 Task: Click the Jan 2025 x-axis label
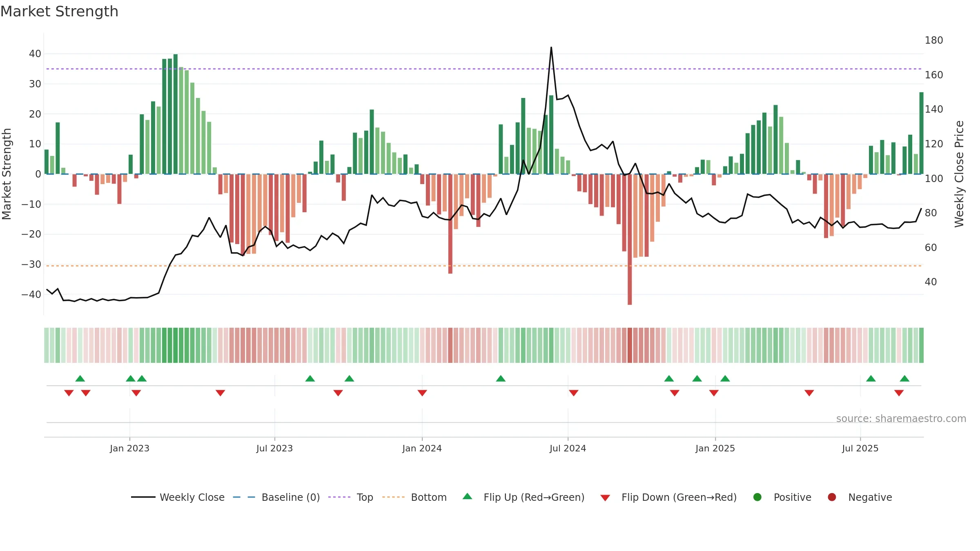715,448
